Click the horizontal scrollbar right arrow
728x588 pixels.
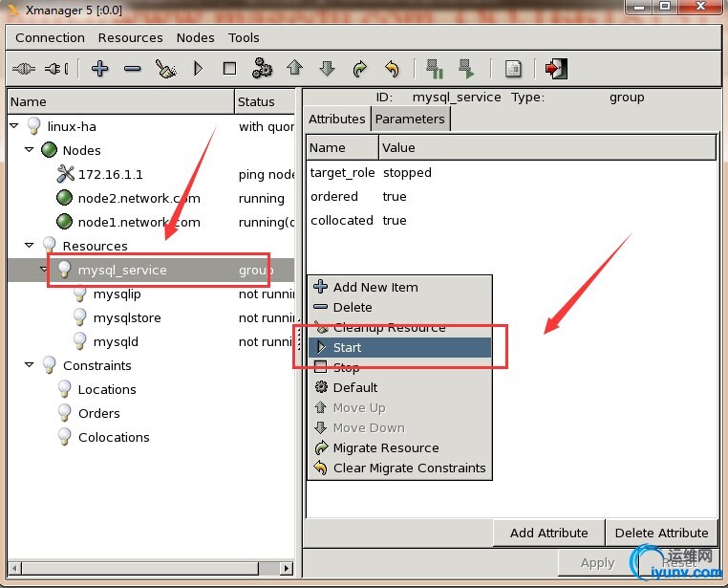tap(287, 568)
